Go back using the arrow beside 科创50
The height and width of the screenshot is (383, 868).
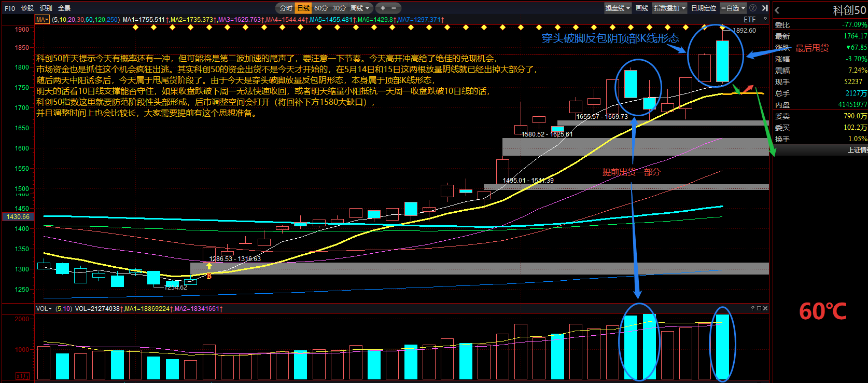coord(777,10)
